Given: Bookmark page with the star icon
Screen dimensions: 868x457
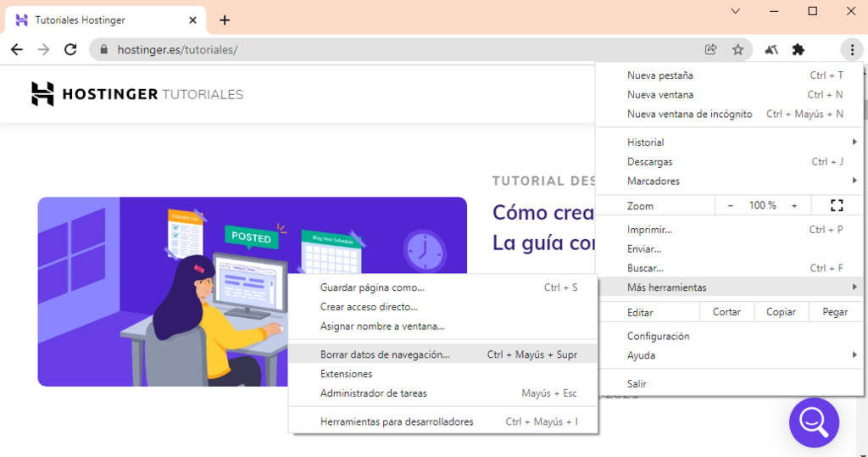Looking at the screenshot, I should tap(737, 49).
